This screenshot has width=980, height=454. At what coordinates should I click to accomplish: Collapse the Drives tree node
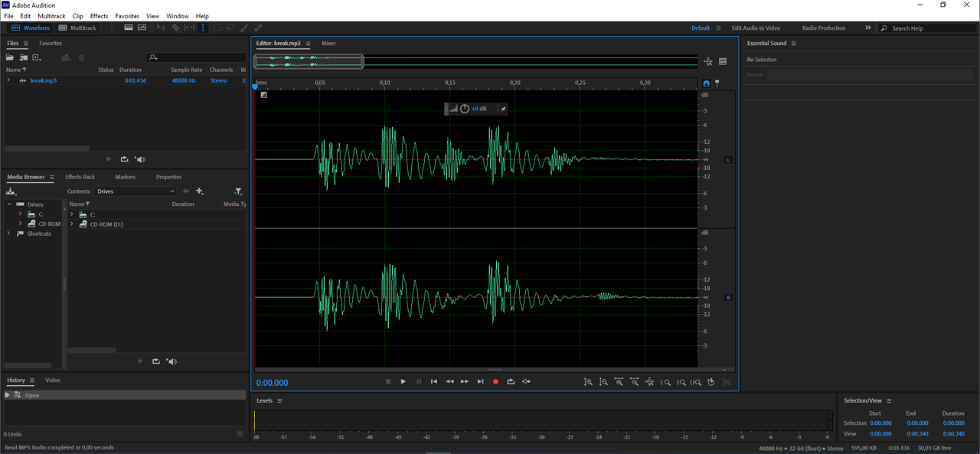click(x=10, y=204)
